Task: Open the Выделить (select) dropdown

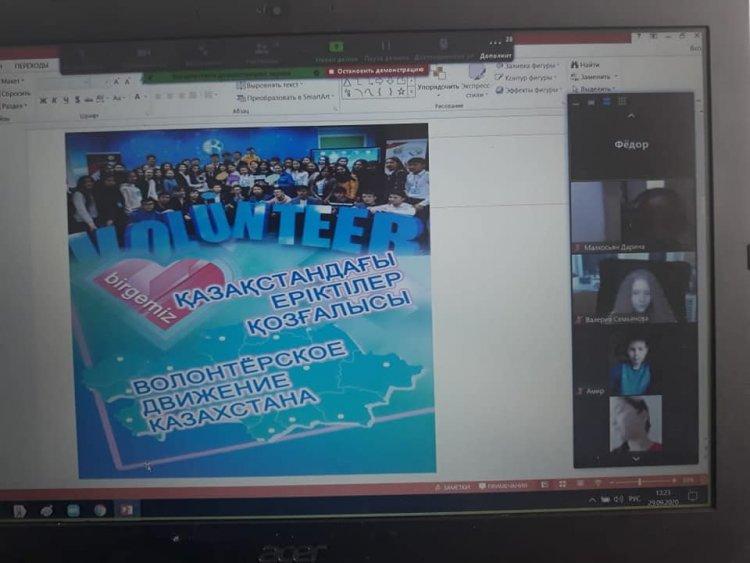Action: pos(593,89)
